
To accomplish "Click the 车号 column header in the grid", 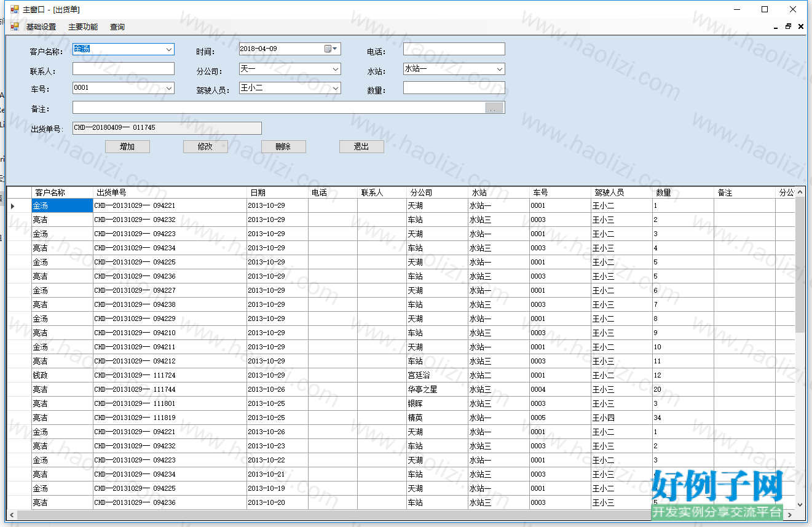I will (560, 192).
